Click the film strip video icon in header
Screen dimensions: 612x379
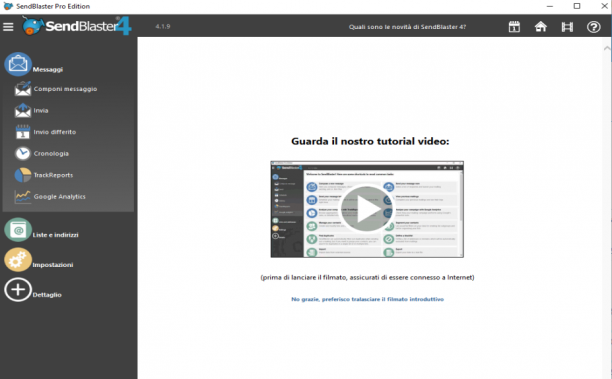(x=567, y=27)
